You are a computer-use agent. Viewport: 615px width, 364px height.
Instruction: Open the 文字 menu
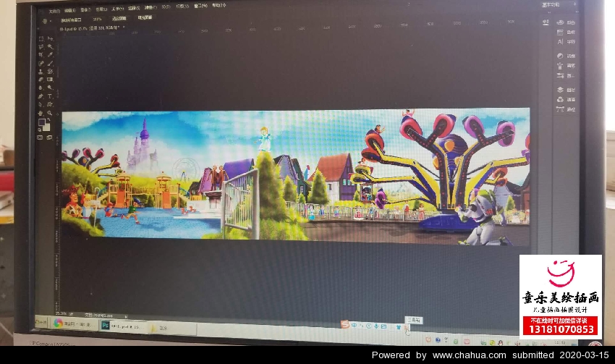(x=117, y=8)
